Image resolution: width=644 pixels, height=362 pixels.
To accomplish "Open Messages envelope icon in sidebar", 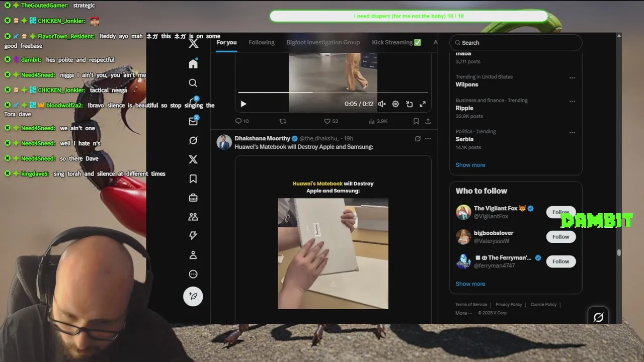I will point(193,121).
